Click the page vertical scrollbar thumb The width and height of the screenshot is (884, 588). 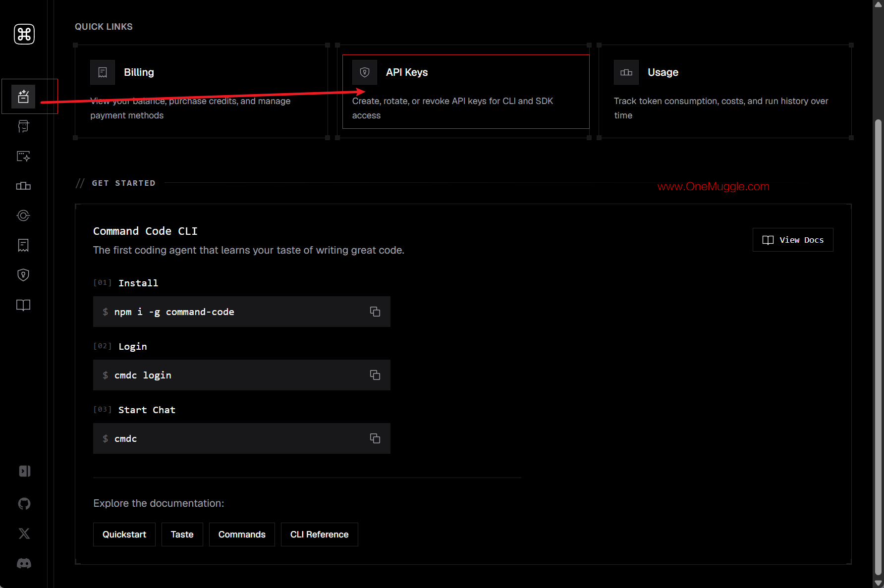pyautogui.click(x=878, y=347)
